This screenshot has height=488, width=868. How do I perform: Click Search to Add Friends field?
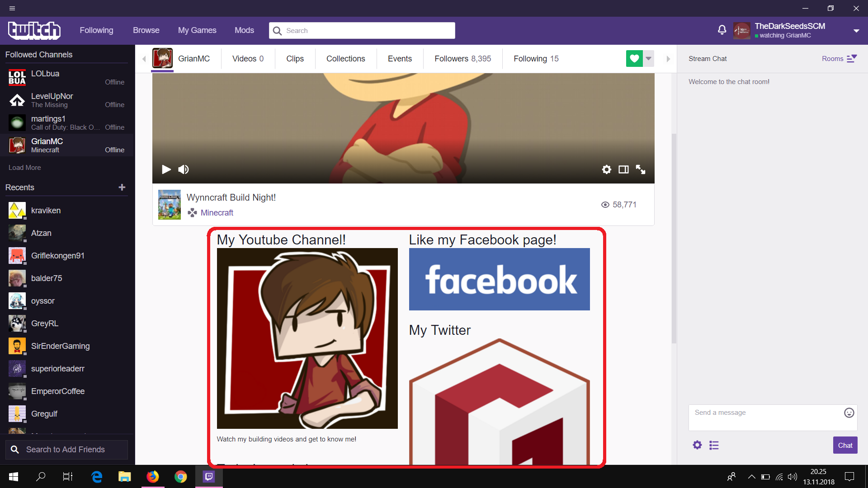pyautogui.click(x=66, y=450)
